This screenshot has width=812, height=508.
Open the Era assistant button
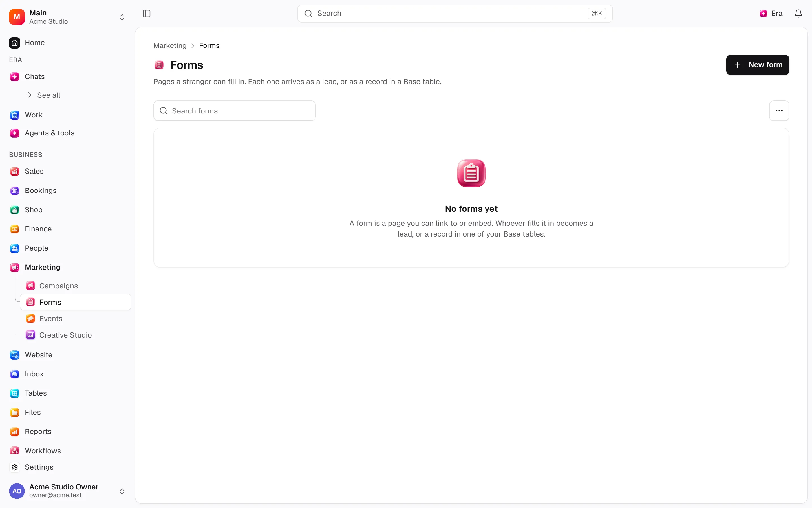[771, 14]
